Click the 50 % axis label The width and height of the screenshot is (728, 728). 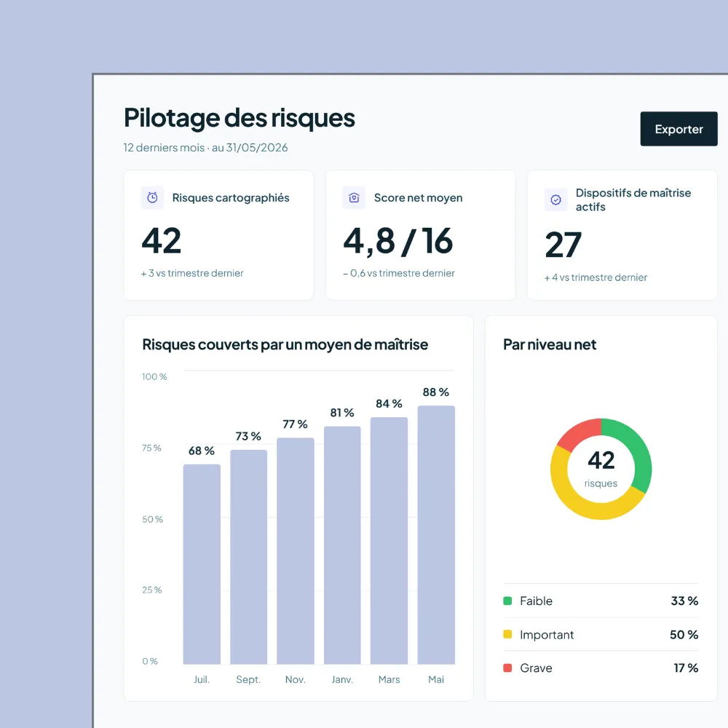click(x=152, y=519)
